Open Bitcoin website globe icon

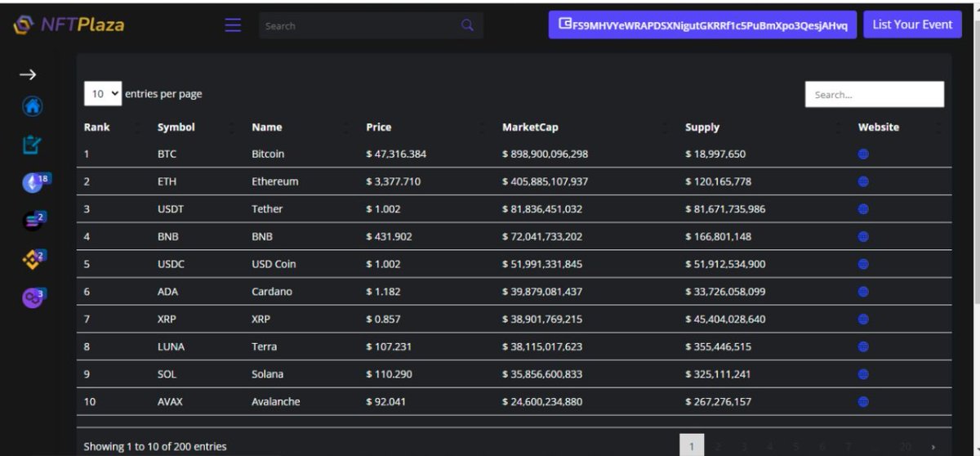pyautogui.click(x=863, y=154)
